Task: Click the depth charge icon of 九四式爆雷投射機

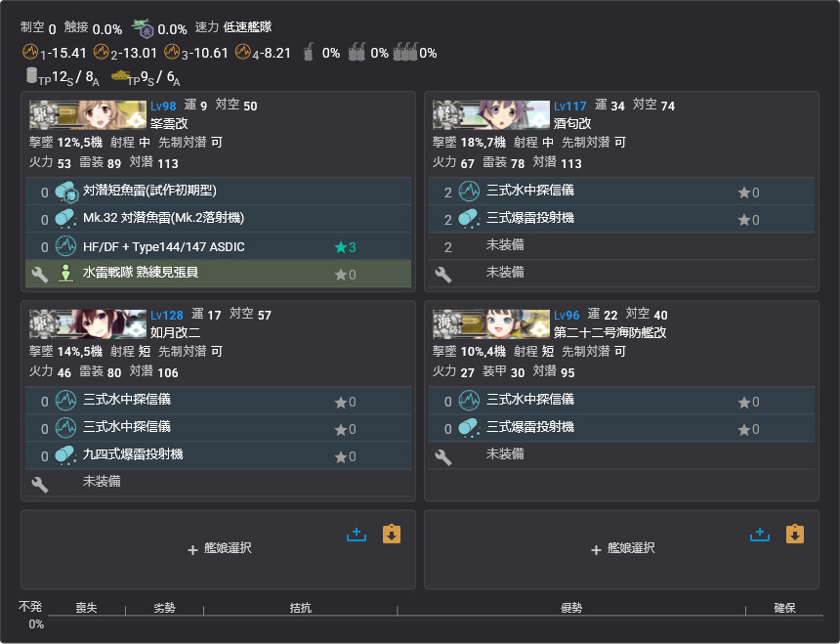Action: 66,455
